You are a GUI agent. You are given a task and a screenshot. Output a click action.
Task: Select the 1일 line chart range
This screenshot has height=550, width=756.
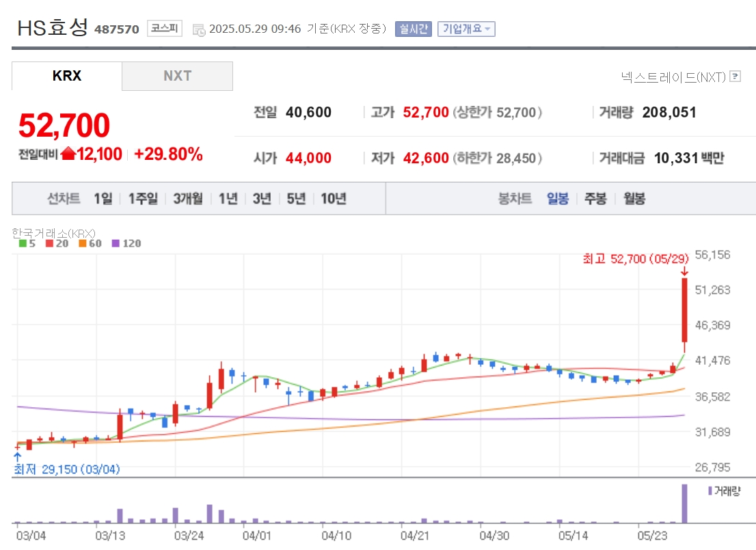[x=103, y=199]
